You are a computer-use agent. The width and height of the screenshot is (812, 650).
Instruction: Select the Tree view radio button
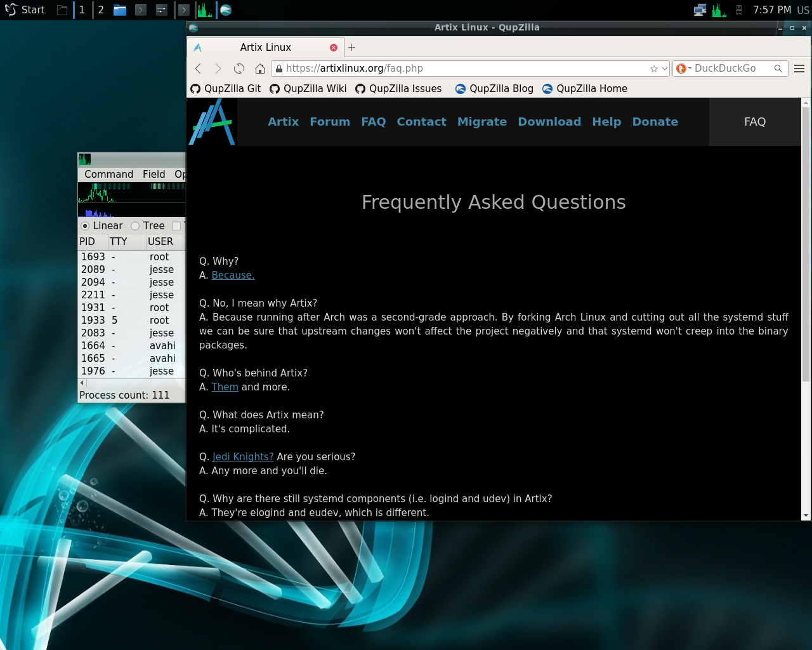[135, 226]
